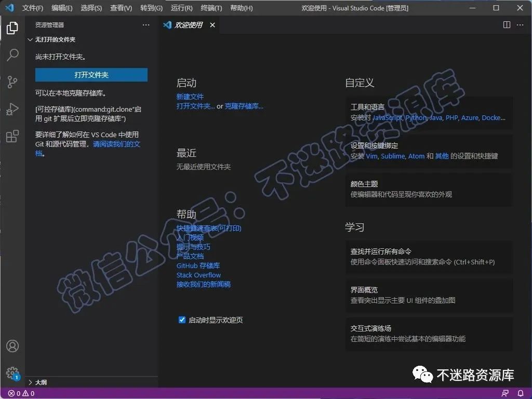Image resolution: width=532 pixels, height=399 pixels.
Task: Open the 入门视频 link
Action: point(190,237)
